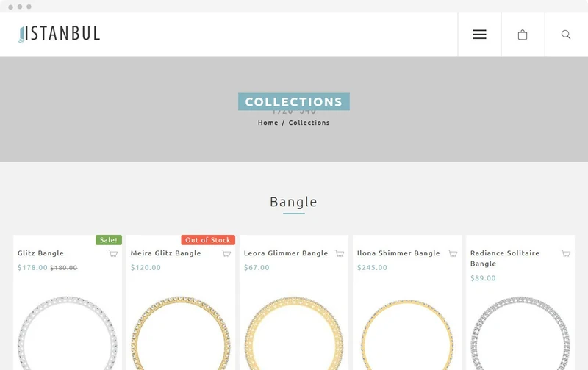View the Leora Glimmer Bangle image
This screenshot has height=370, width=588.
point(294,333)
